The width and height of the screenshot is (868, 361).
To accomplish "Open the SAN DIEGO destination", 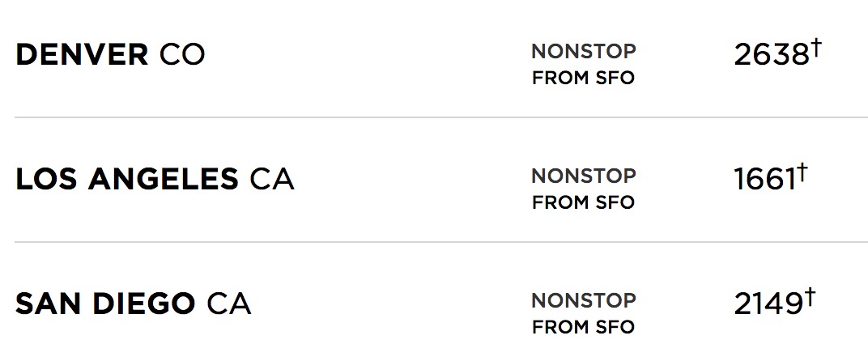I will 104,304.
